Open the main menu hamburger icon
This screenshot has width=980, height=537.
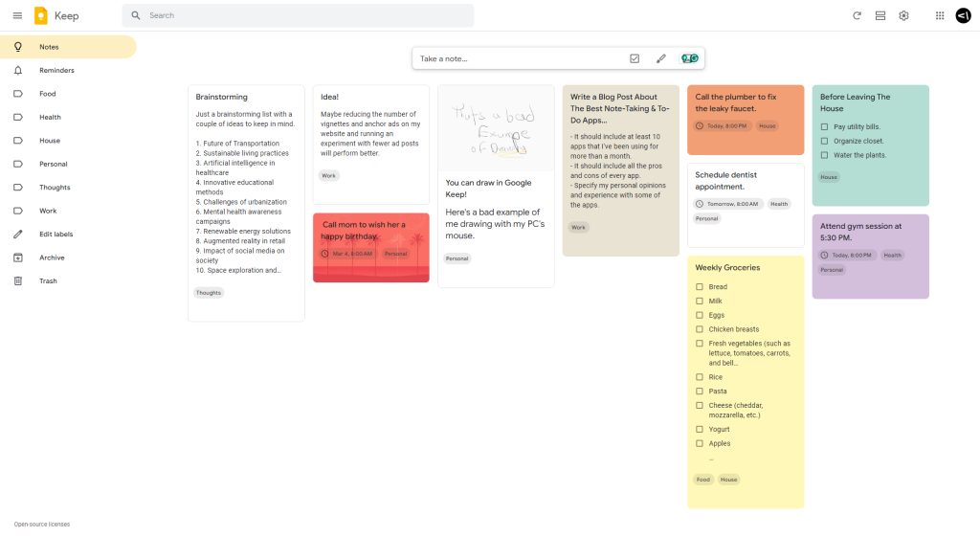pyautogui.click(x=17, y=15)
